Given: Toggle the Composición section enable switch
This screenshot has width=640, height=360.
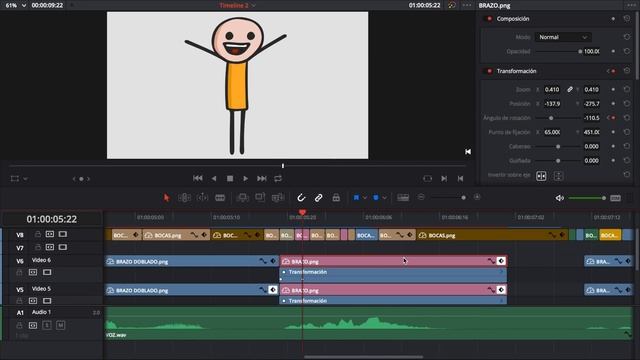Looking at the screenshot, I should 489,19.
